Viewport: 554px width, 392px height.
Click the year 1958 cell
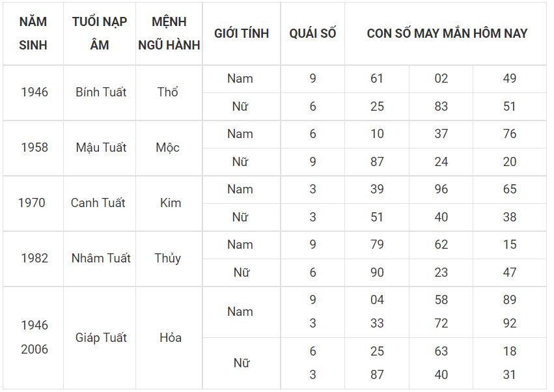click(x=35, y=147)
